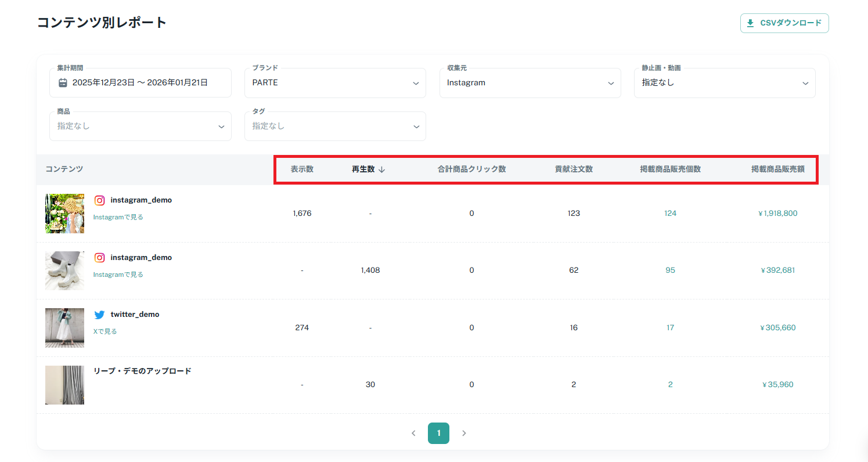The image size is (868, 462).
Task: Click the second row Instagram logo icon
Action: (100, 258)
